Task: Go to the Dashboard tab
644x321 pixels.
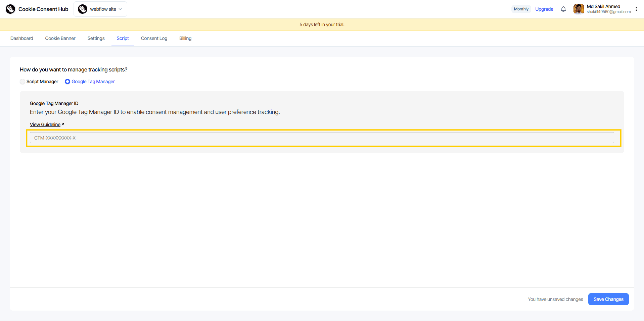Action: coord(22,38)
